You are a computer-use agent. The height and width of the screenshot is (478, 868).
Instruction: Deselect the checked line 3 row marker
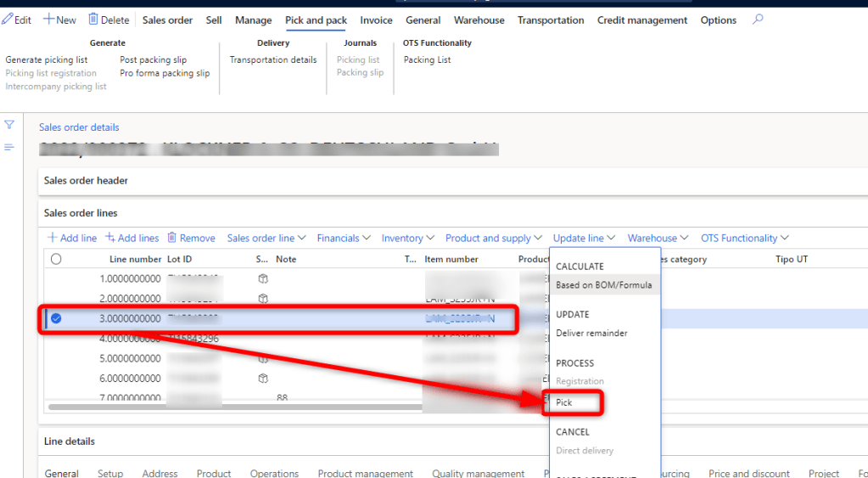(x=56, y=318)
